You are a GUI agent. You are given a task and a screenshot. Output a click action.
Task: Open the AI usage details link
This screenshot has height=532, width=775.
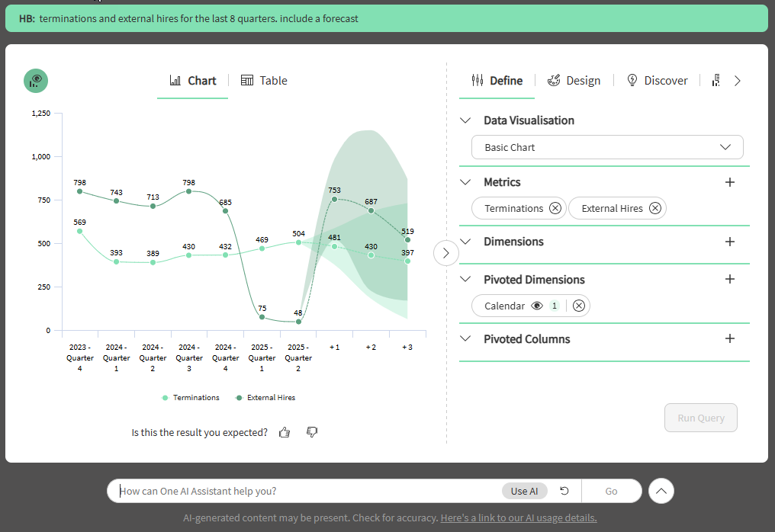pyautogui.click(x=518, y=518)
